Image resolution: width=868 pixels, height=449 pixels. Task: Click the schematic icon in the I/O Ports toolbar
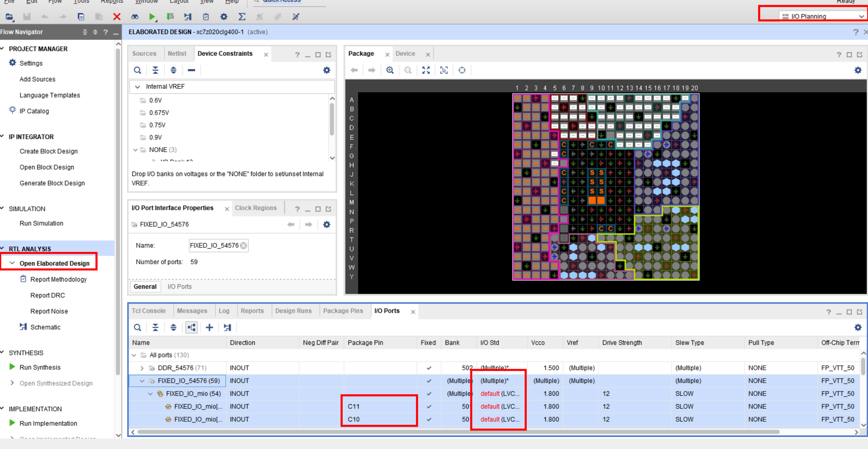click(x=227, y=328)
